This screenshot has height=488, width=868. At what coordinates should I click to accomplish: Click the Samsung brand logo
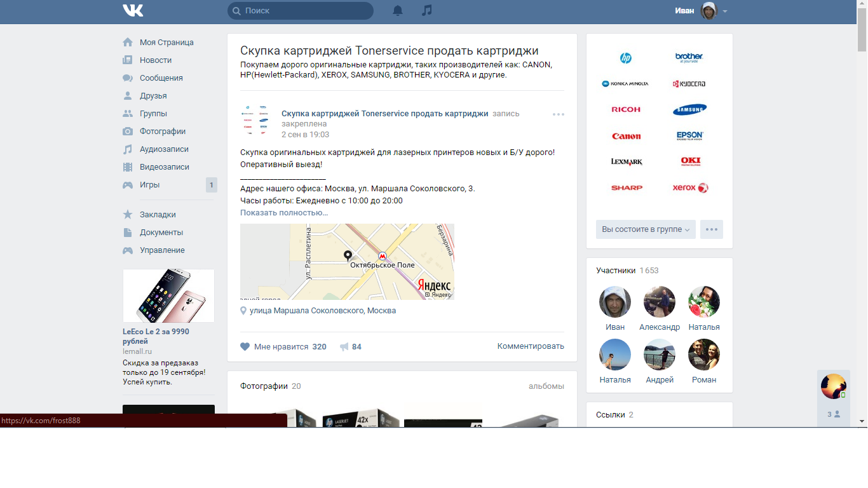tap(689, 109)
